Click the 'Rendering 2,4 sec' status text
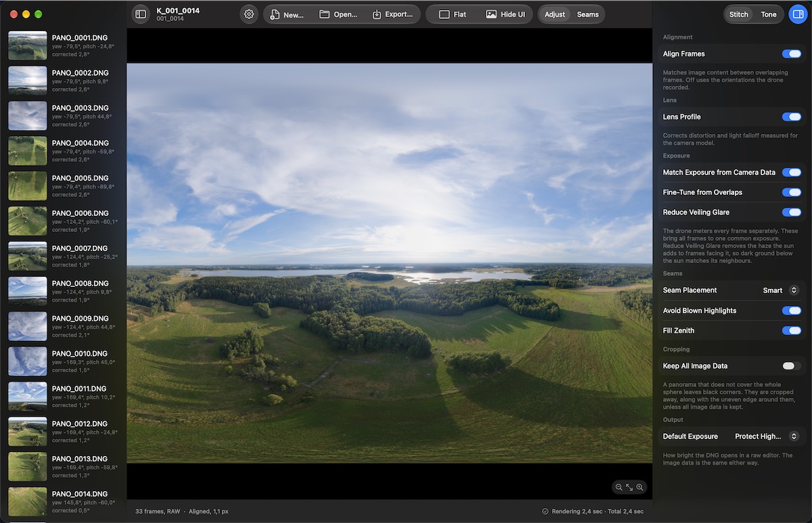The image size is (812, 523). click(x=577, y=511)
